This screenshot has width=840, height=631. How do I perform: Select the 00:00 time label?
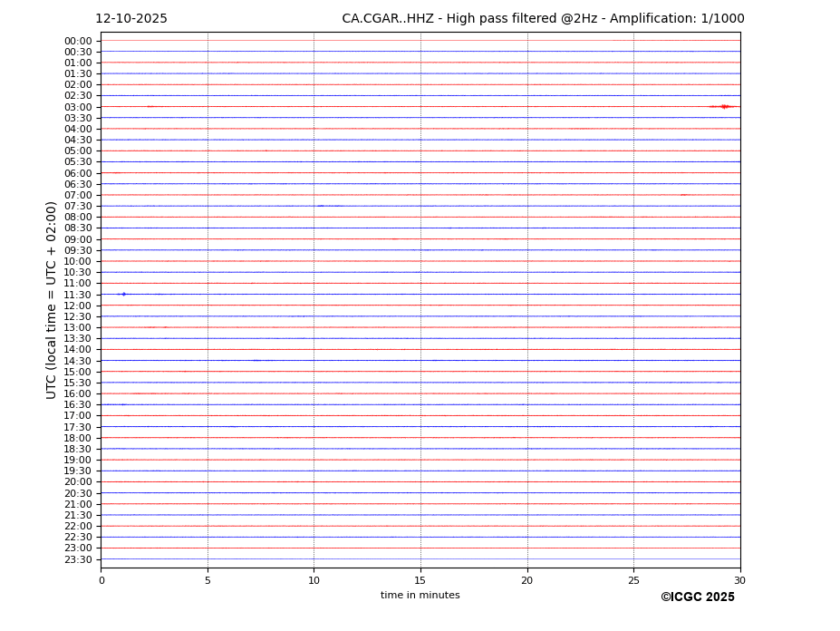click(x=78, y=41)
